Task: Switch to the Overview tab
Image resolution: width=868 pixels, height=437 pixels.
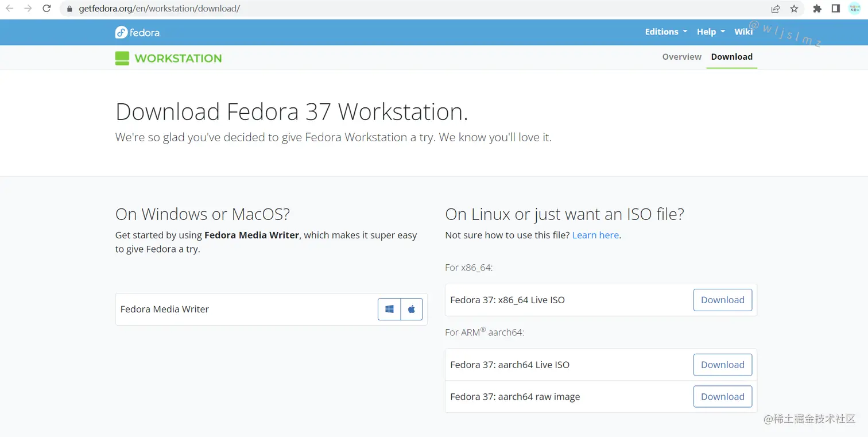Action: coord(681,57)
